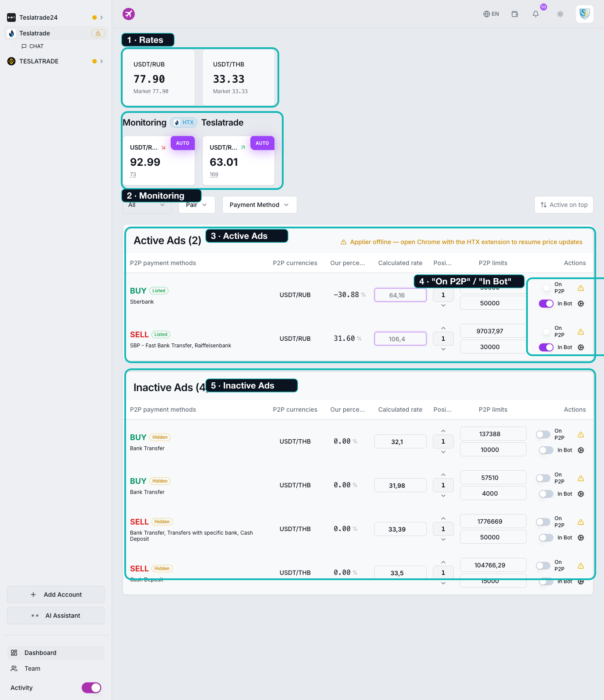Click AUTO badge on 92.99 monitoring card

(x=183, y=143)
